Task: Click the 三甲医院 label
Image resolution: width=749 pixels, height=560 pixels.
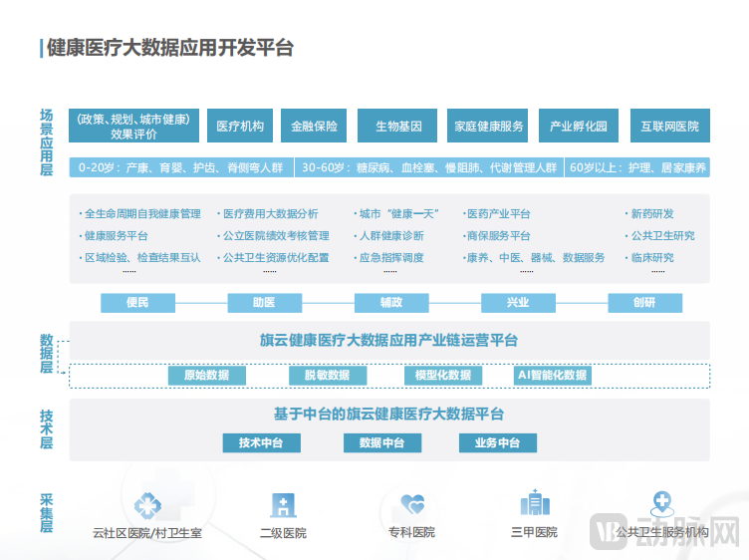Action: coord(534,532)
